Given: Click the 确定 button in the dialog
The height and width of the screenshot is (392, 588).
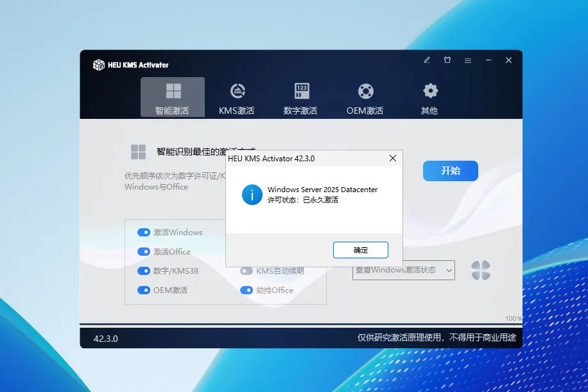Looking at the screenshot, I should click(361, 250).
